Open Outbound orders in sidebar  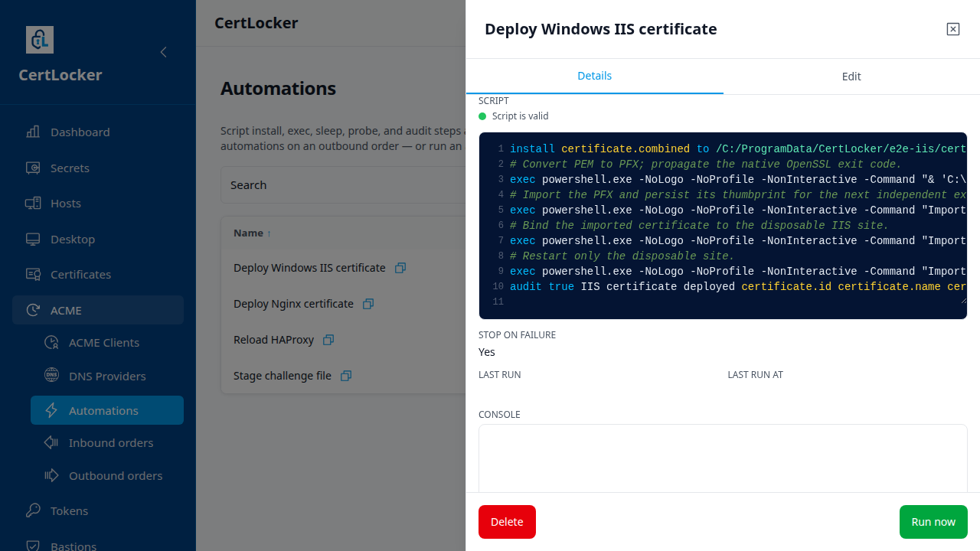click(x=107, y=475)
